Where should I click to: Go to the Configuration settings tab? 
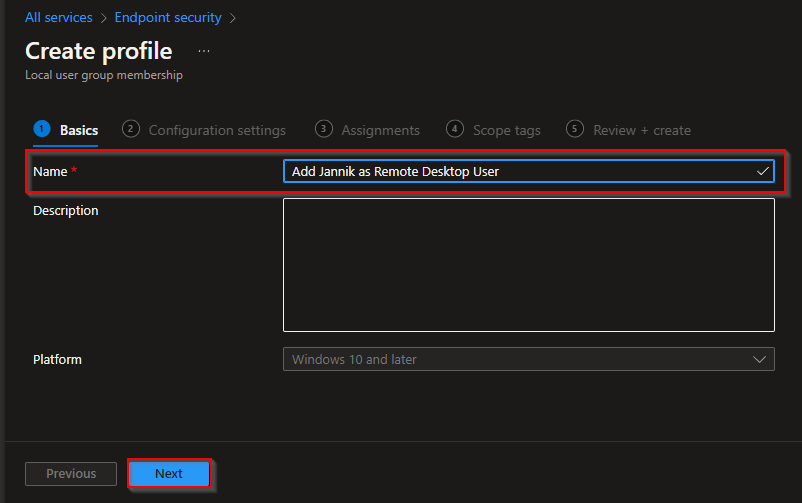pos(217,130)
